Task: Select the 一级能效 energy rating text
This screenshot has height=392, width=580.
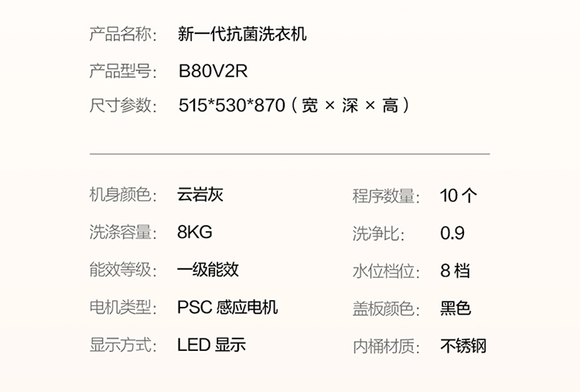Action: (208, 270)
